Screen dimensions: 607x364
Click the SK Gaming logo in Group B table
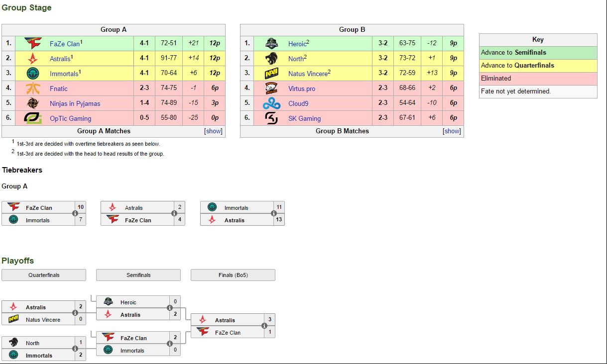(271, 118)
